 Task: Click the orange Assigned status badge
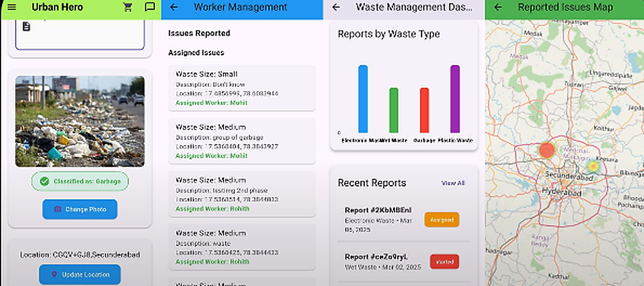click(x=442, y=220)
